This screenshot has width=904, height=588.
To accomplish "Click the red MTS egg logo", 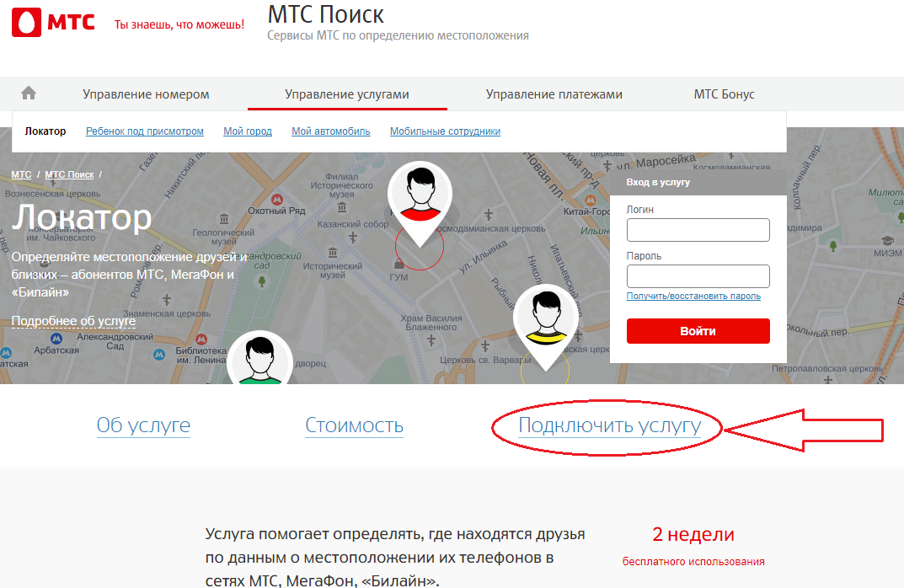I will click(26, 23).
